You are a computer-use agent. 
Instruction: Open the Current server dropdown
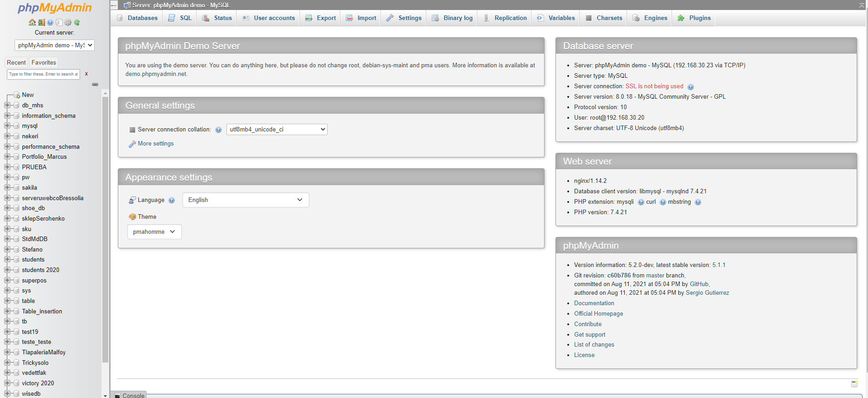click(x=55, y=45)
